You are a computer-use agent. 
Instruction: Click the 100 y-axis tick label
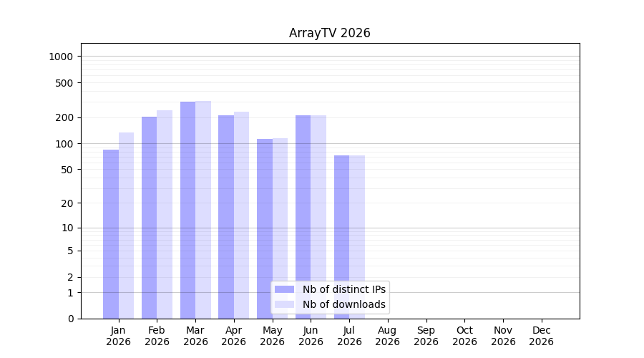64,144
